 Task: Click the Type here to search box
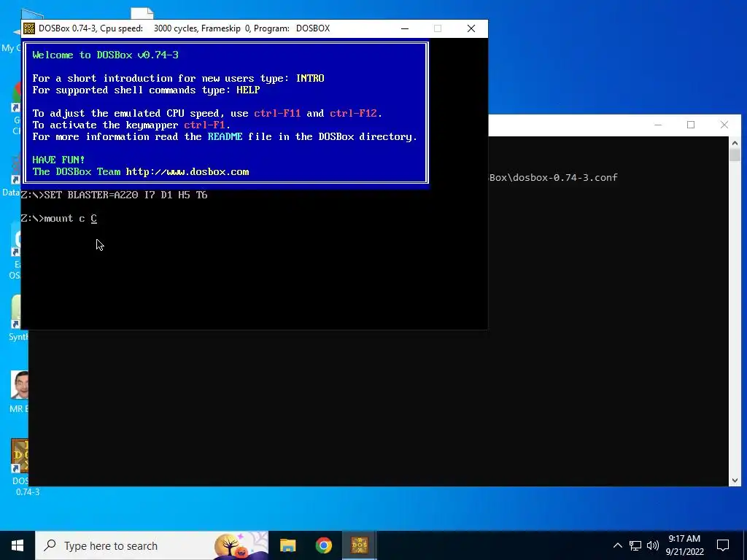[x=152, y=545]
